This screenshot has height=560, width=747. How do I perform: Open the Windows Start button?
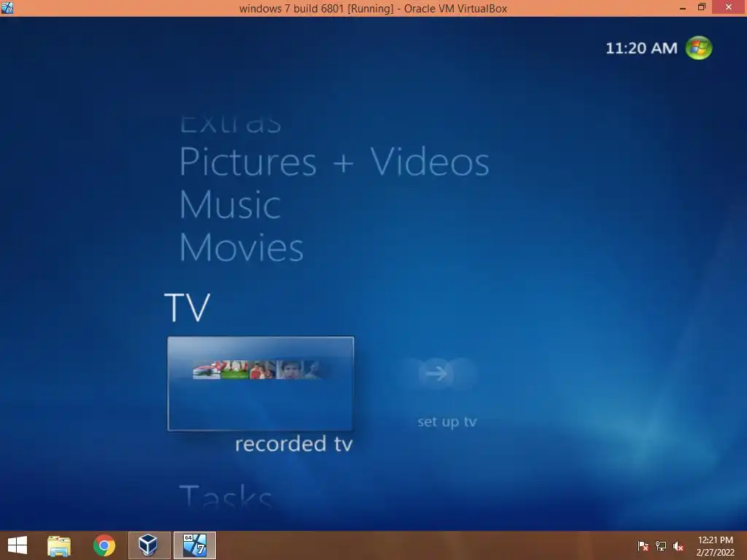pos(18,545)
